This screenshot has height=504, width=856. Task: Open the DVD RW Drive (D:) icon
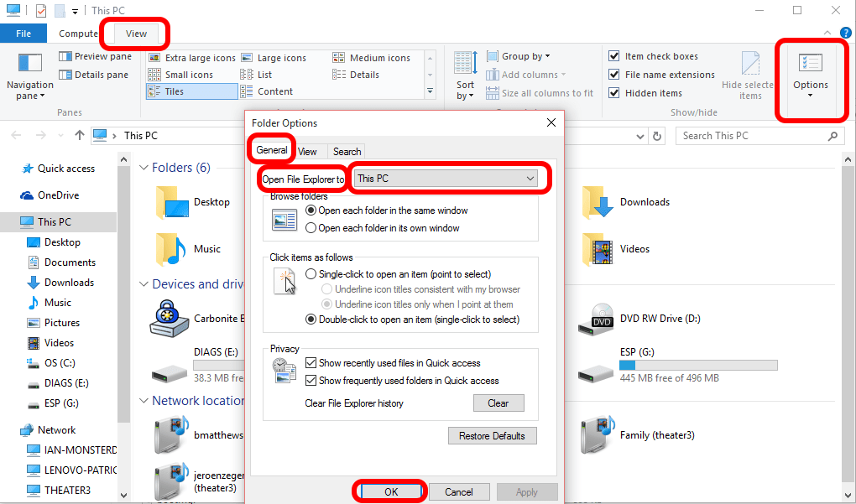point(601,319)
